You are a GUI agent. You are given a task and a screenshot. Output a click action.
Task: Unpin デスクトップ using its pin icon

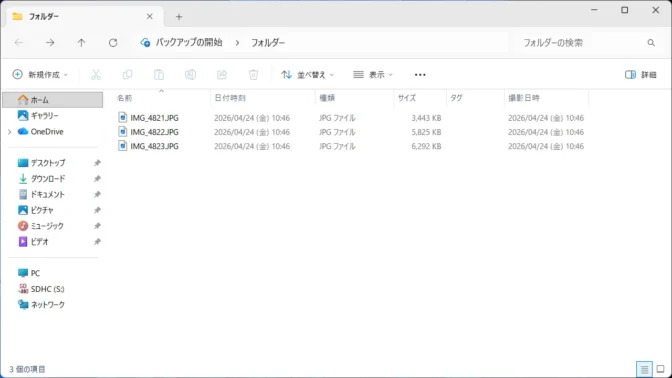[x=97, y=163]
